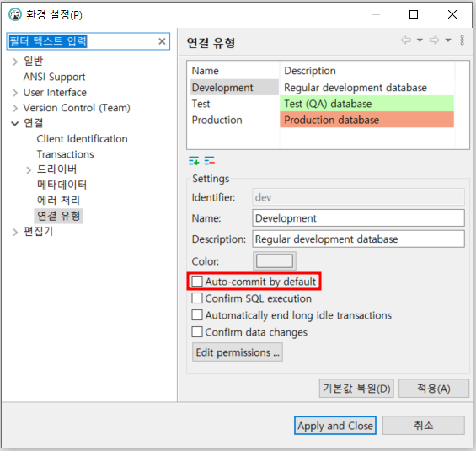Viewport: 476px width, 451px height.
Task: Select ANSI Support in the tree
Action: [54, 77]
